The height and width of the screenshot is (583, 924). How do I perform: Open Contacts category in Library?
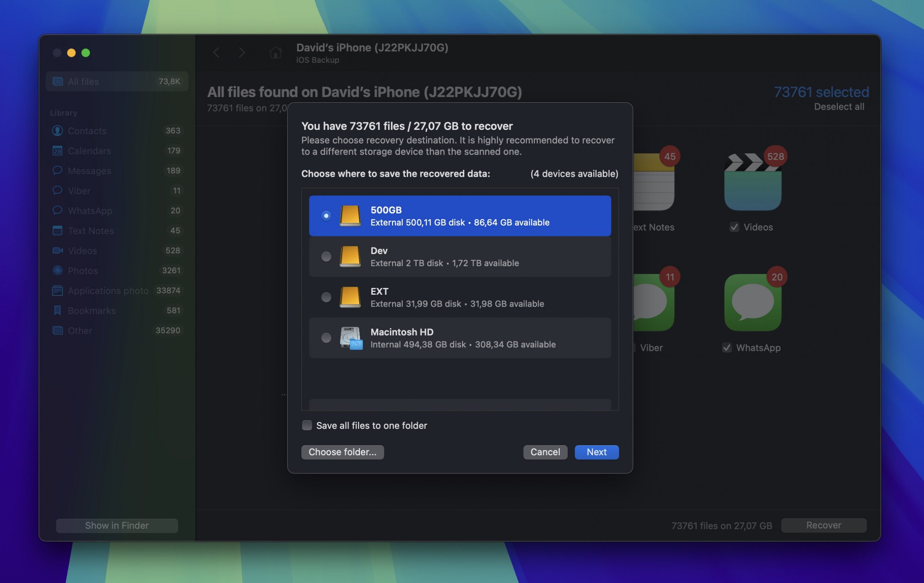pos(117,131)
